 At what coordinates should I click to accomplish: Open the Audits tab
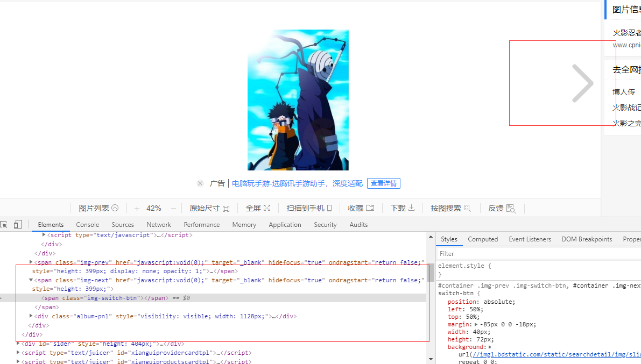[x=358, y=225]
